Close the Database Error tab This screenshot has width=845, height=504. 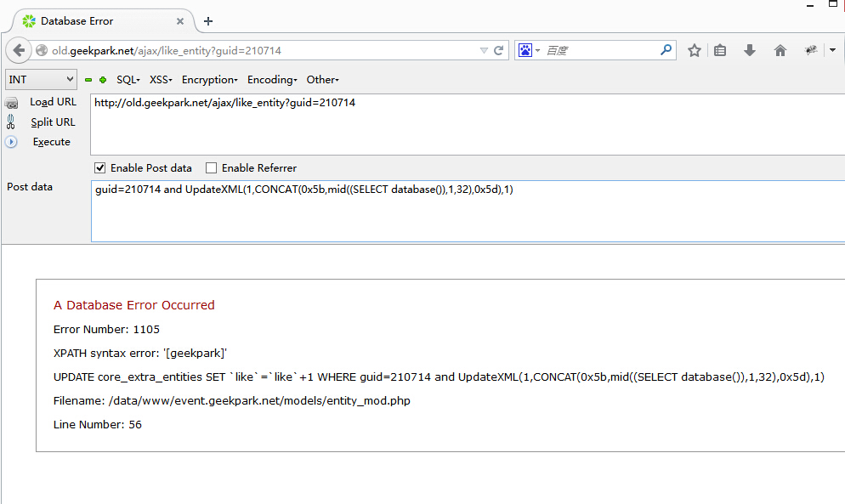180,21
